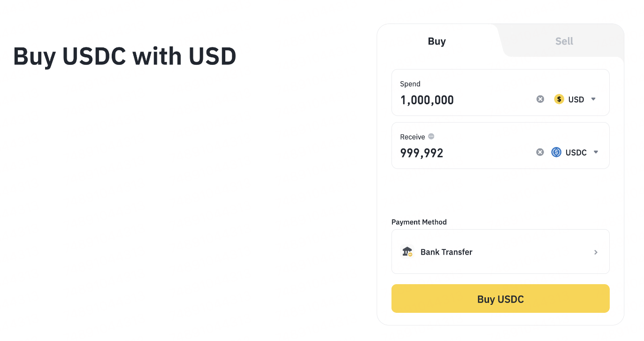Switch to the Buy tab
This screenshot has width=644, height=341.
(437, 41)
